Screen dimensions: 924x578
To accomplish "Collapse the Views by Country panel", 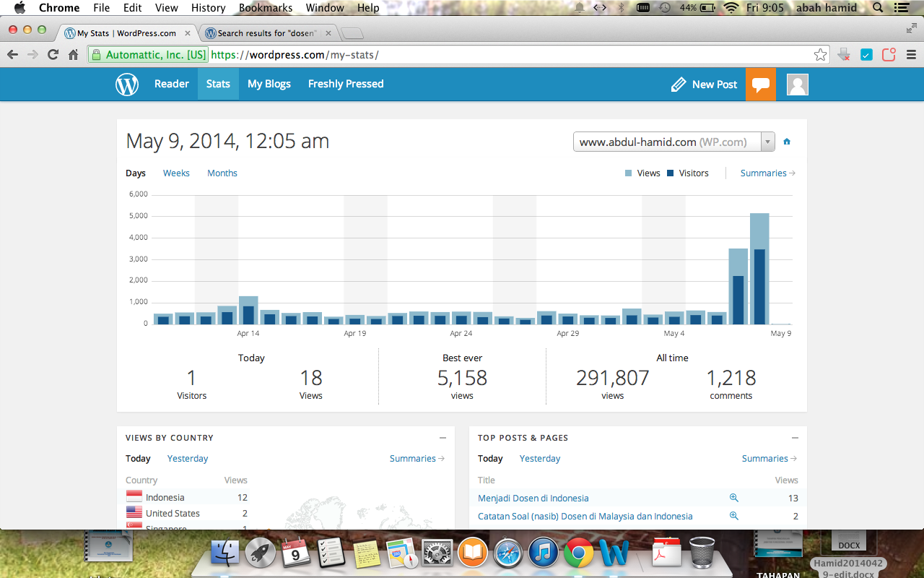I will (443, 438).
